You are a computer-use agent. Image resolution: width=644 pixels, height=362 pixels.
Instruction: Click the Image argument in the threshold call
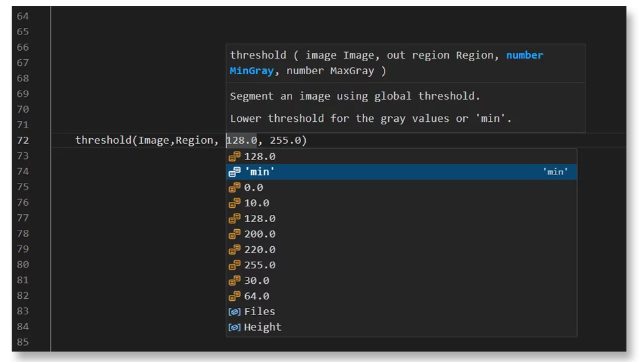[153, 141]
